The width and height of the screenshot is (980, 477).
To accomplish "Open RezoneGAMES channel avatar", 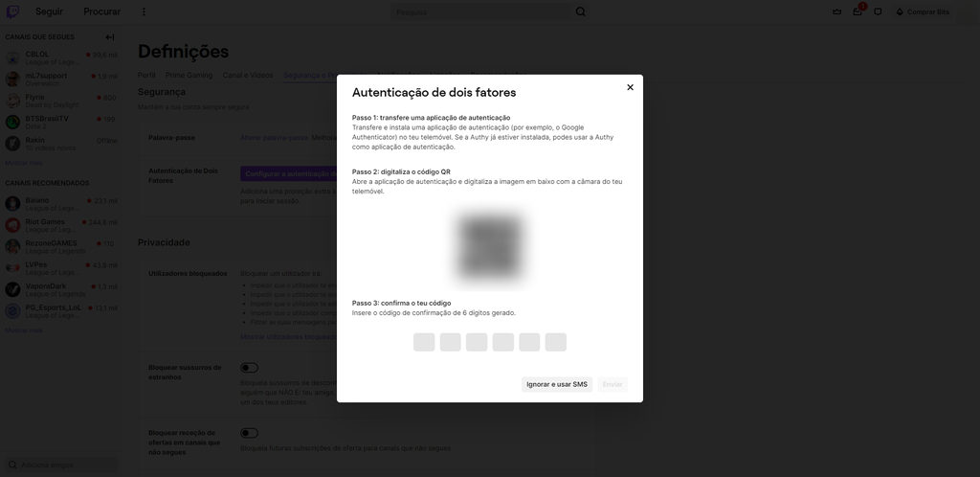I will point(12,246).
